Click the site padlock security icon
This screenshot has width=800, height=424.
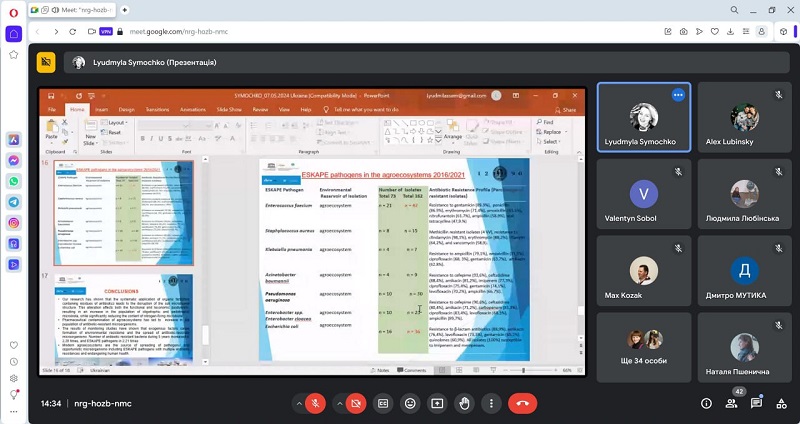point(120,32)
